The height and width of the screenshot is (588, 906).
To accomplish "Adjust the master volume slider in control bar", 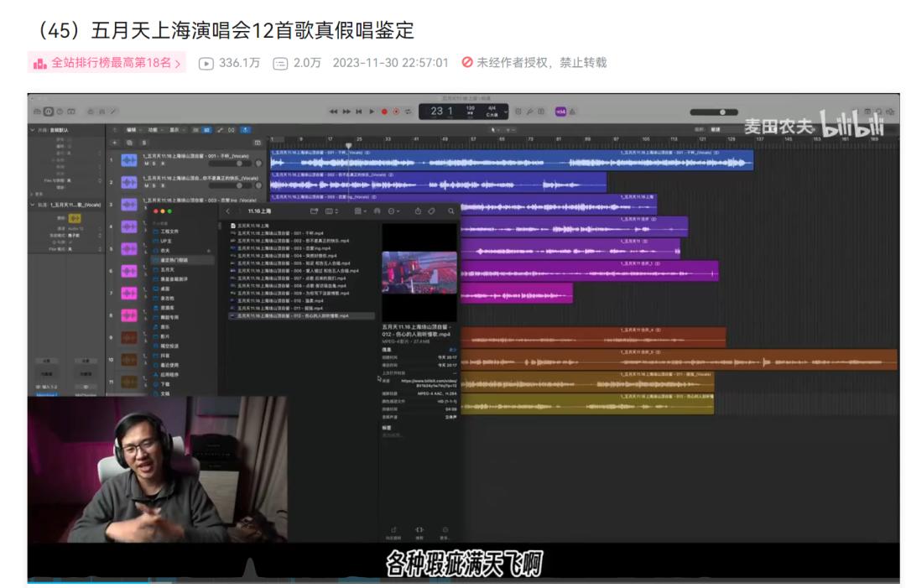I will point(714,112).
